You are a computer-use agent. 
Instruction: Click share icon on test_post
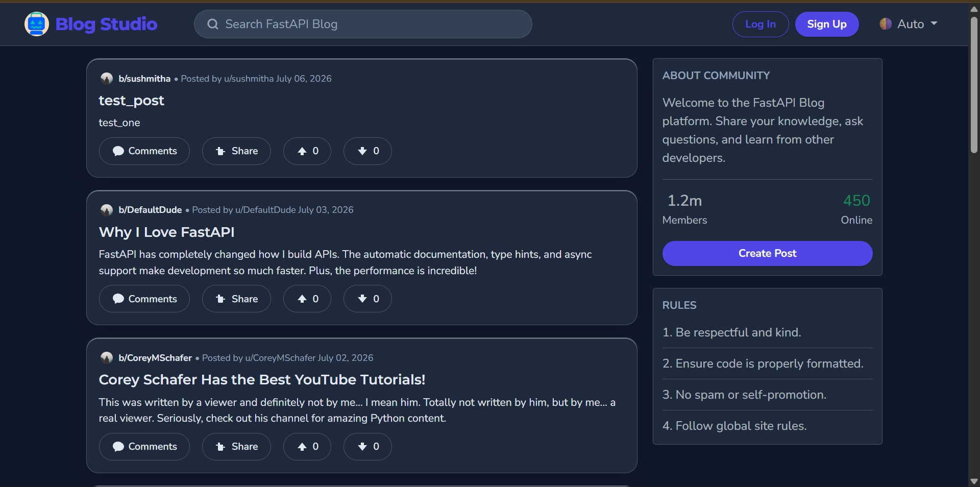point(220,151)
